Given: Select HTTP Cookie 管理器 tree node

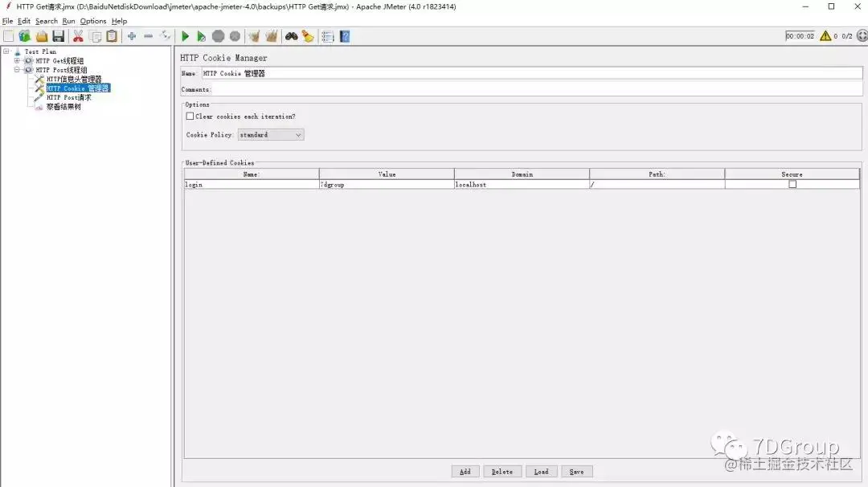Looking at the screenshot, I should (78, 88).
